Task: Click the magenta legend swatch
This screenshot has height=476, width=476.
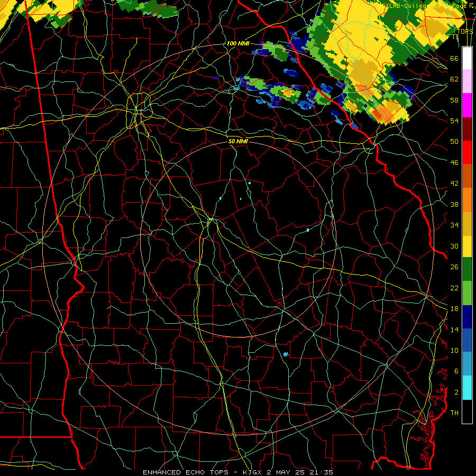Action: [467, 105]
